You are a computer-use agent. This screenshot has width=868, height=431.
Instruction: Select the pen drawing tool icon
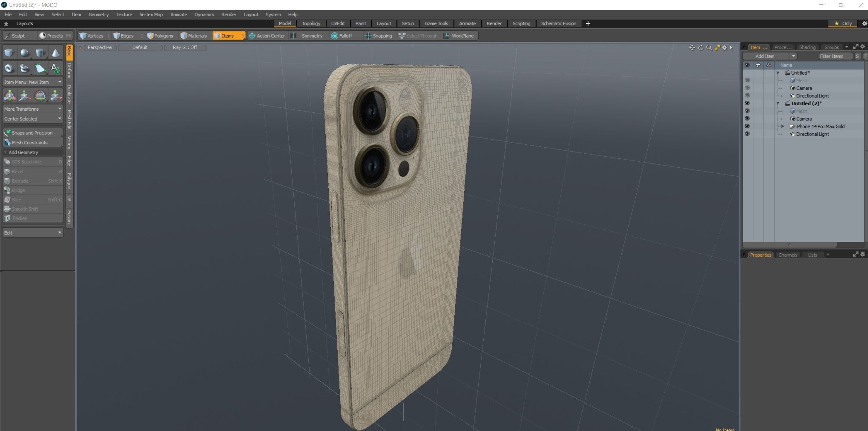coord(40,68)
